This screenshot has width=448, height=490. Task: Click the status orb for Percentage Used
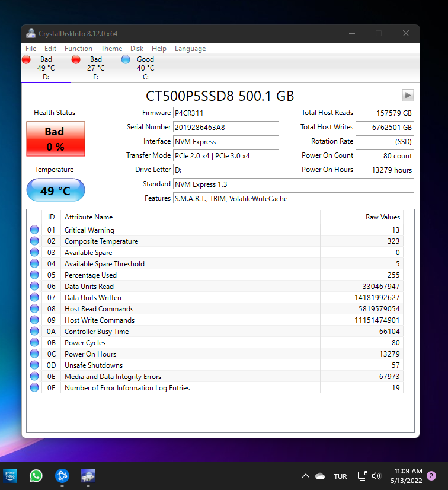(34, 275)
